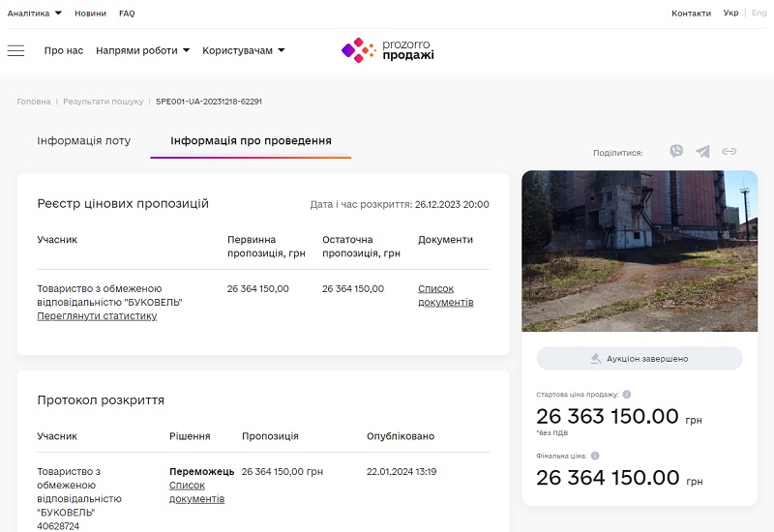Share via Viber icon

(x=676, y=151)
